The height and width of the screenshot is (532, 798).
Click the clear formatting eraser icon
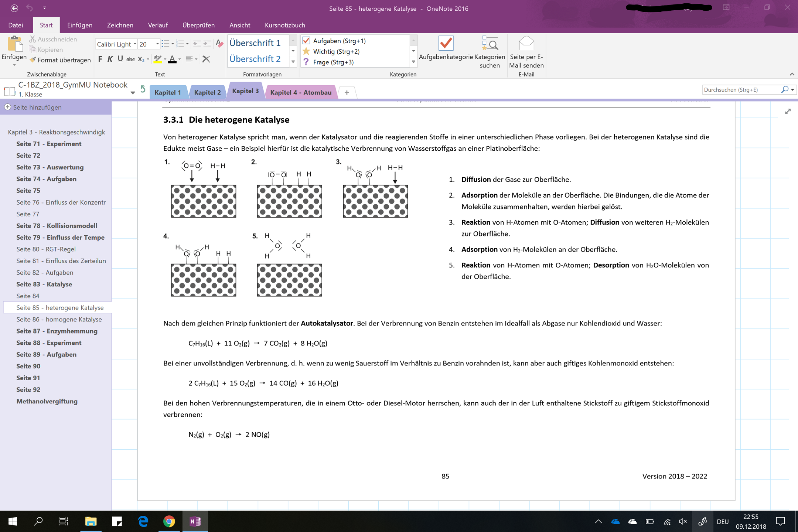[x=219, y=44]
